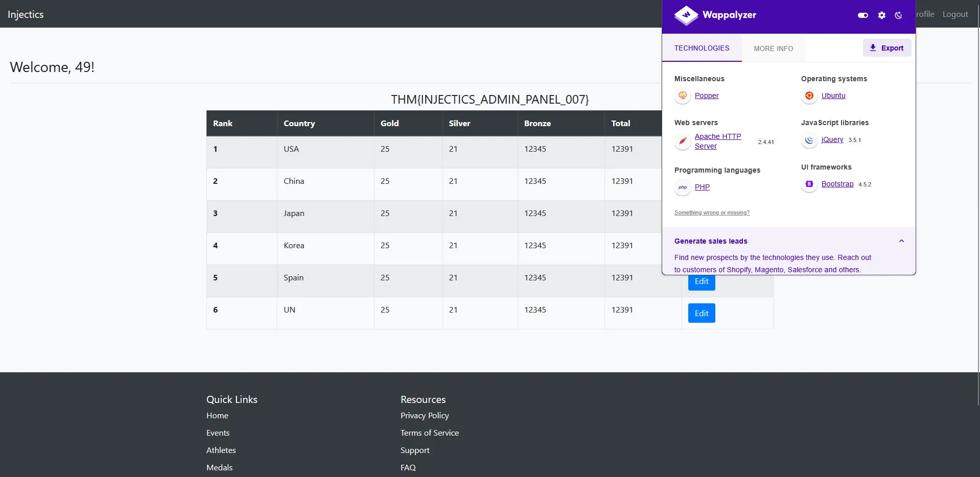Click Edit for the UN row
980x477 pixels.
[701, 313]
